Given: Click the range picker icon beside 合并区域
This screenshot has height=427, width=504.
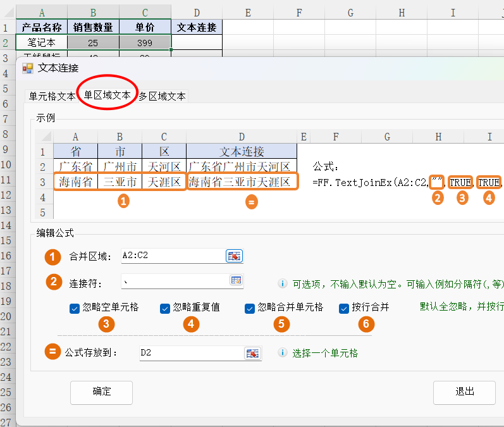Looking at the screenshot, I should point(234,256).
